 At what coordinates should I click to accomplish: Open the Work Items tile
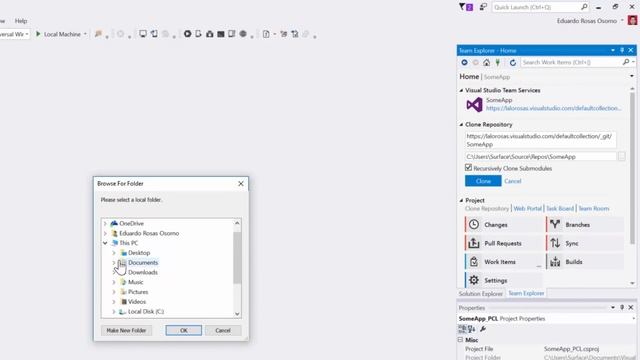tap(504, 262)
